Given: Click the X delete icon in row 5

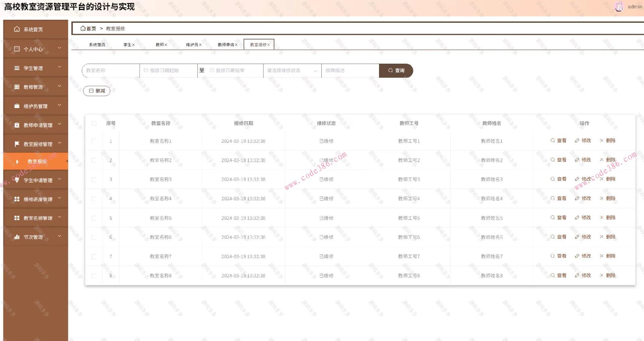Looking at the screenshot, I should coord(601,218).
